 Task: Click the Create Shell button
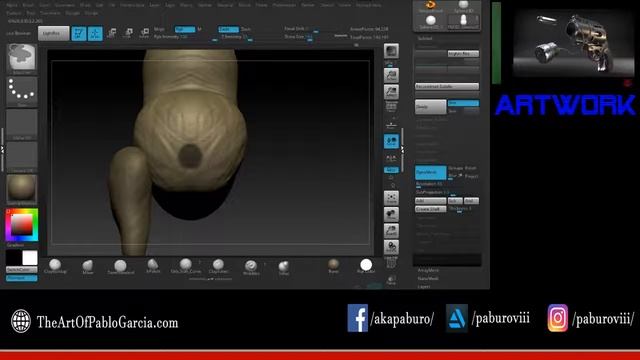pyautogui.click(x=431, y=209)
